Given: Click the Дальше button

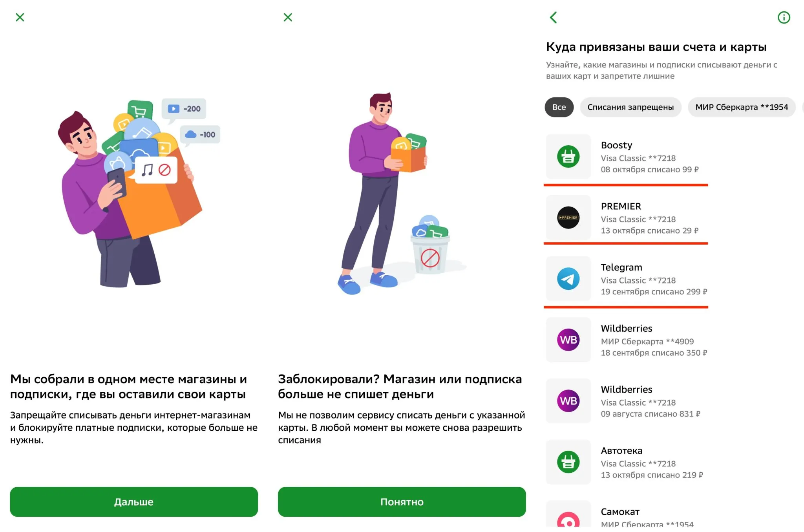Looking at the screenshot, I should 134,502.
